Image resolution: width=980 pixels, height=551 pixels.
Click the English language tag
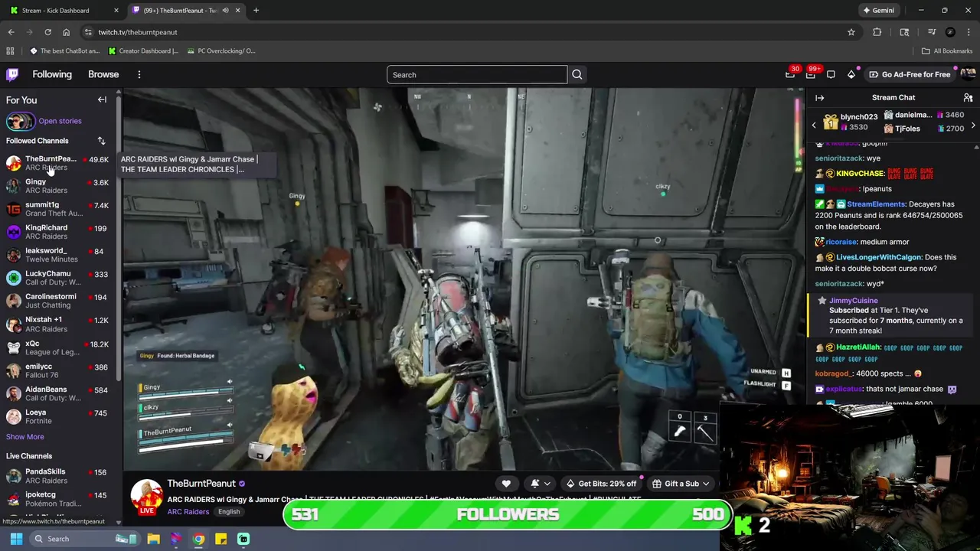(229, 511)
